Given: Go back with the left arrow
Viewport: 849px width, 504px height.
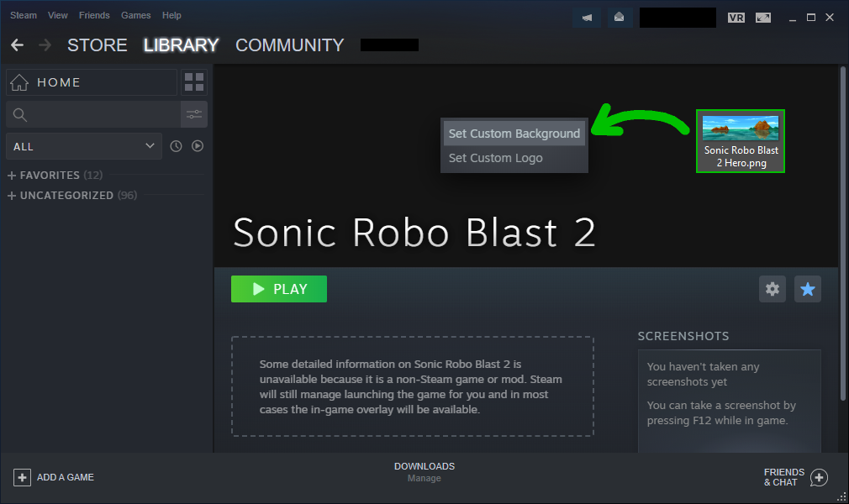Looking at the screenshot, I should click(18, 45).
